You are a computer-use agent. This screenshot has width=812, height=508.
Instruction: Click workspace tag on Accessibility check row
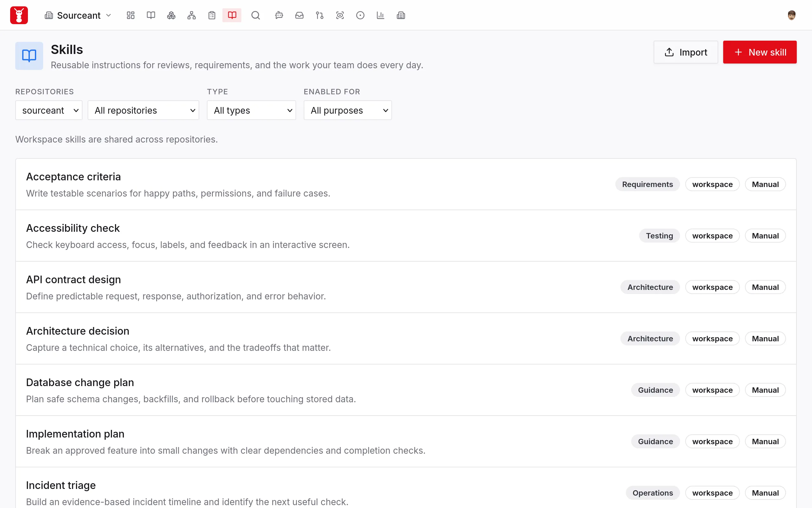point(712,236)
